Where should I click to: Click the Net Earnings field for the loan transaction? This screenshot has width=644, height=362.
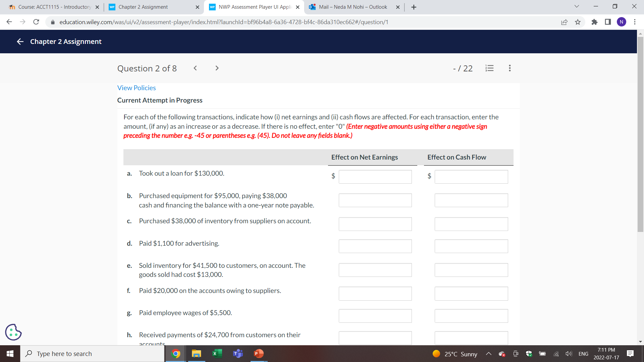pos(375,177)
